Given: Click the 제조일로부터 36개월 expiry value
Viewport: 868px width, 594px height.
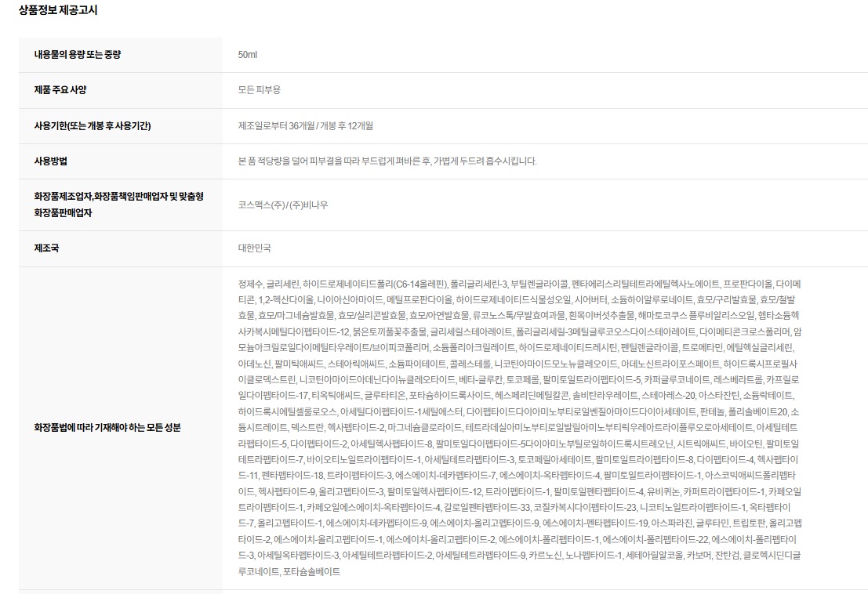Looking at the screenshot, I should click(x=274, y=125).
